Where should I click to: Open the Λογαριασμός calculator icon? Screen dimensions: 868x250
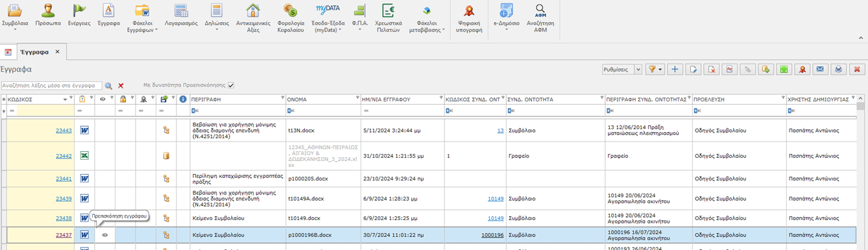(182, 14)
